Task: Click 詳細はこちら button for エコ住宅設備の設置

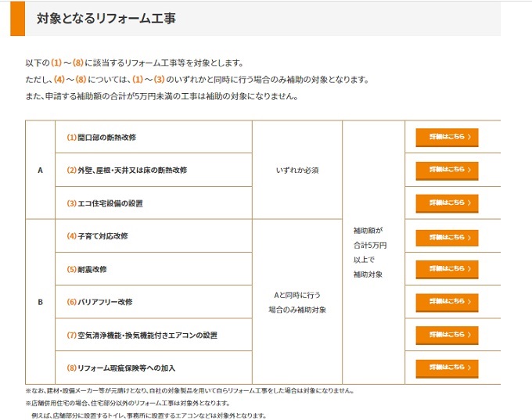Action: tap(447, 203)
